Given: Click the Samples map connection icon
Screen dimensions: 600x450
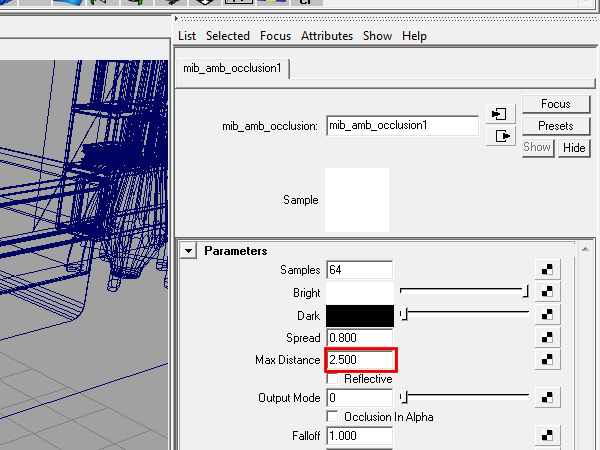Looking at the screenshot, I should 548,269.
